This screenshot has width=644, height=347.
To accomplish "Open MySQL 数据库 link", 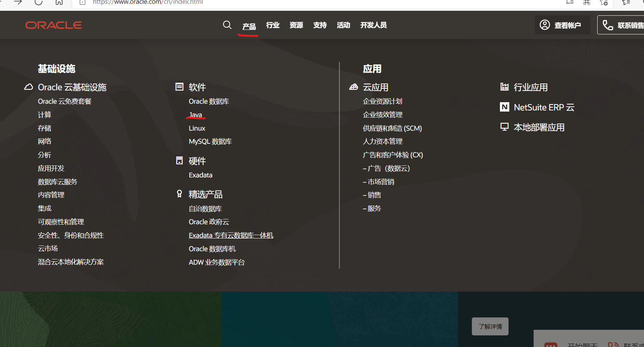I will pos(210,141).
